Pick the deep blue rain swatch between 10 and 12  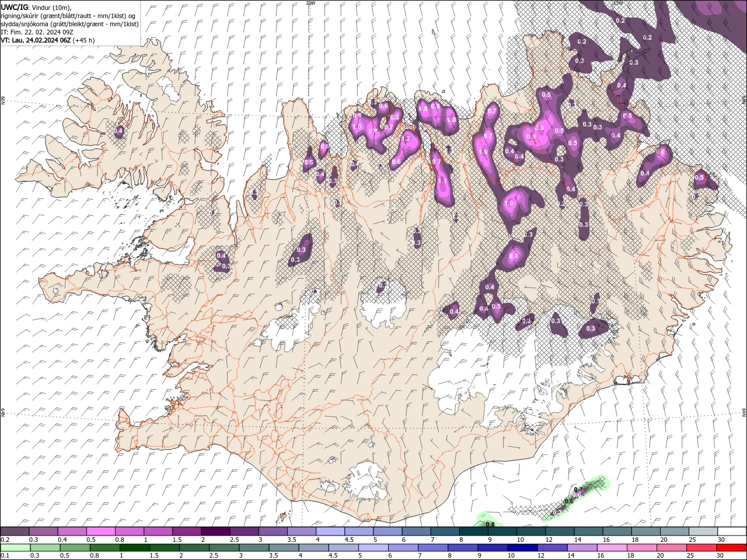tap(522, 548)
